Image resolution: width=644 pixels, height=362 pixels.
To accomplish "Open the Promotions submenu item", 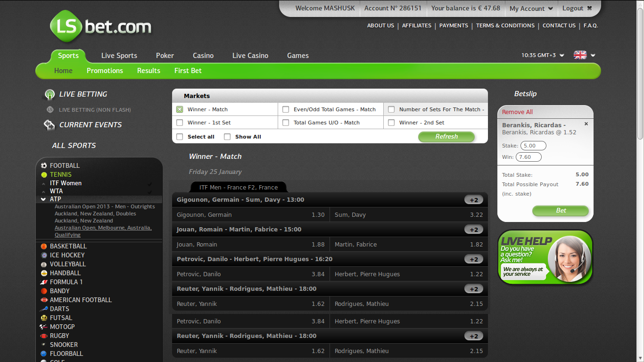I will (x=105, y=71).
